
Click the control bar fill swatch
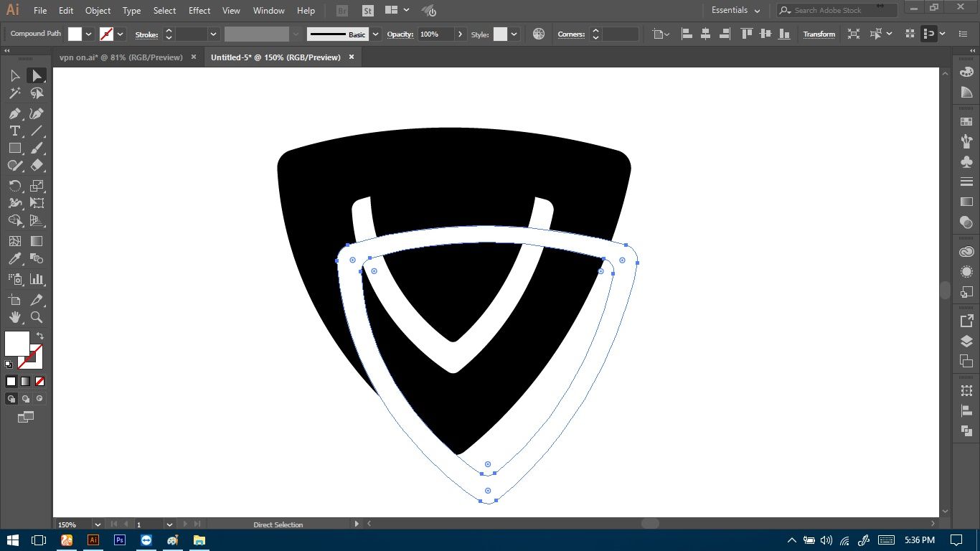(x=75, y=34)
